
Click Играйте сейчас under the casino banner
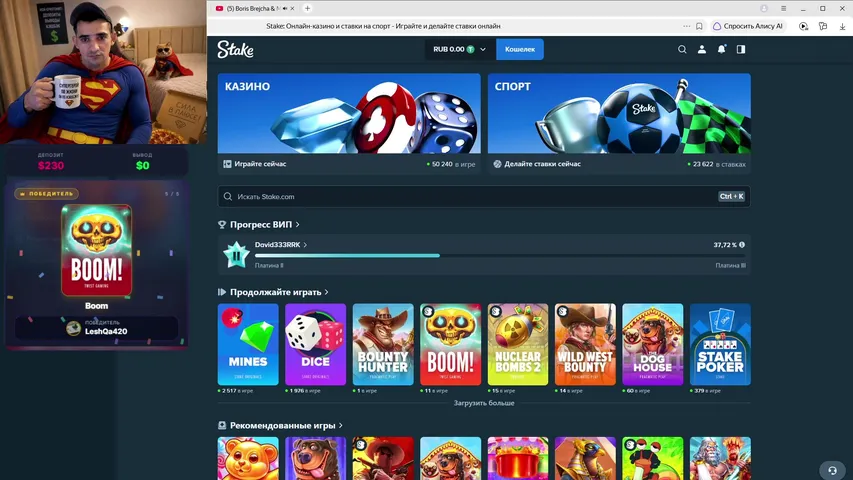click(x=260, y=164)
